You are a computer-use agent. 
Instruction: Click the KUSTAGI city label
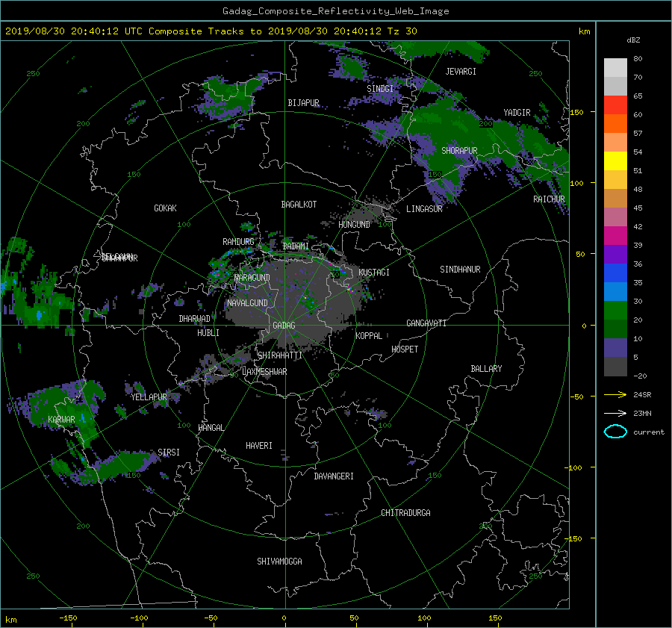pyautogui.click(x=374, y=273)
